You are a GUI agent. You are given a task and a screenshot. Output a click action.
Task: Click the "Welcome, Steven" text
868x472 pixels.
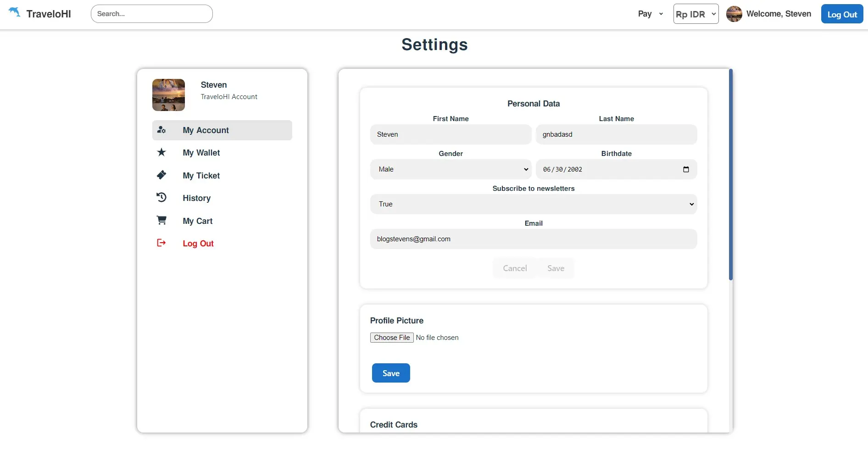point(779,14)
